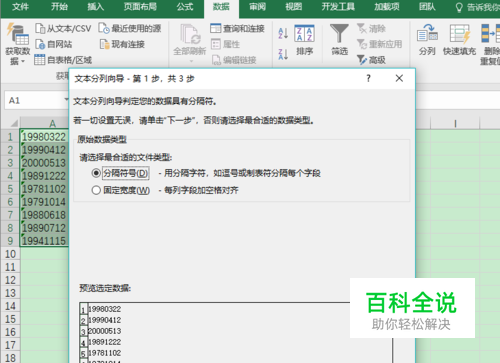Select 固定宽度(W) radio button
500x363 pixels.
(x=96, y=190)
